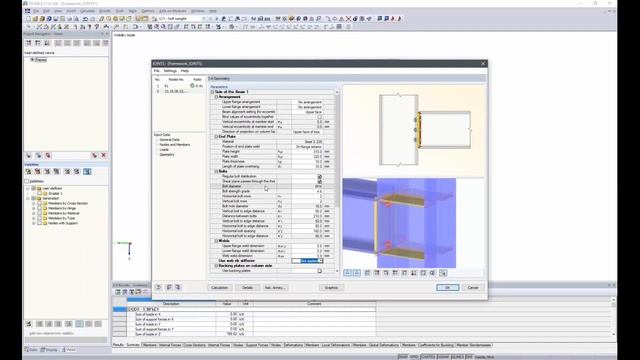This screenshot has height=360, width=640.
Task: Click Cancel in JOINTS dialog
Action: (x=473, y=288)
